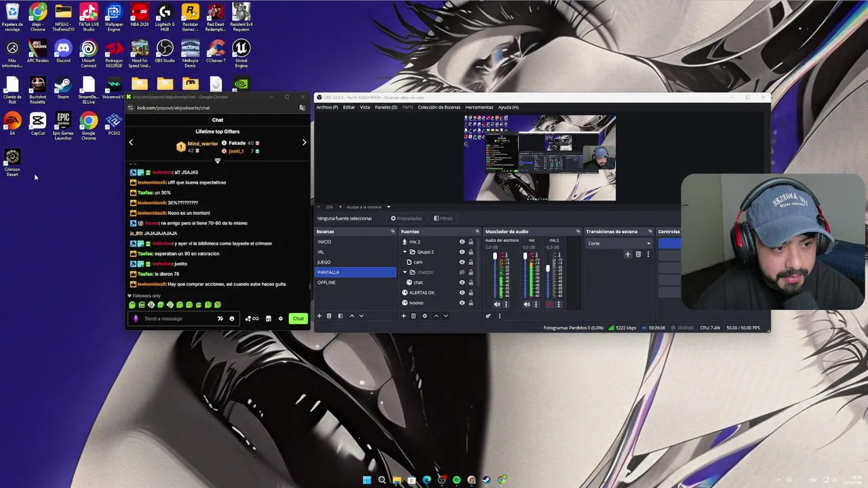Open TikTok LIVE Studio desktop shortcut

88,17
